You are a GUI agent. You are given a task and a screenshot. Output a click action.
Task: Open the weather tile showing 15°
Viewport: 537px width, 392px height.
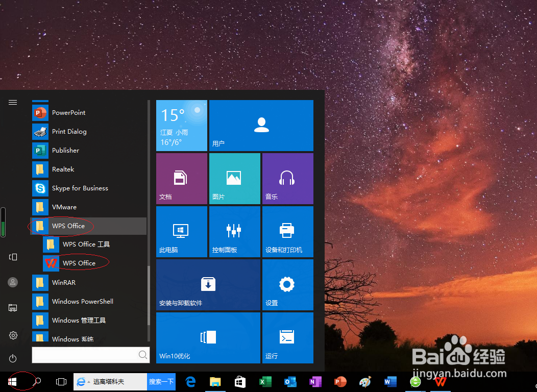[182, 125]
